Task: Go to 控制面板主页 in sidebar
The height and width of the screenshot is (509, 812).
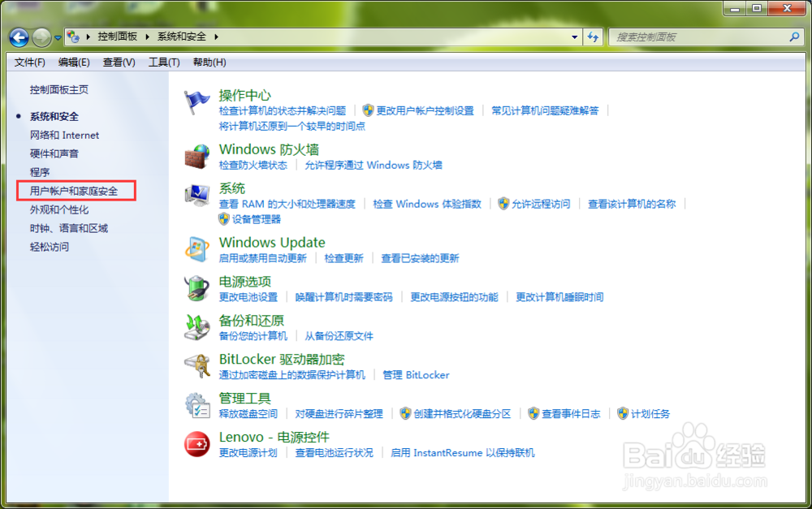Action: [59, 89]
